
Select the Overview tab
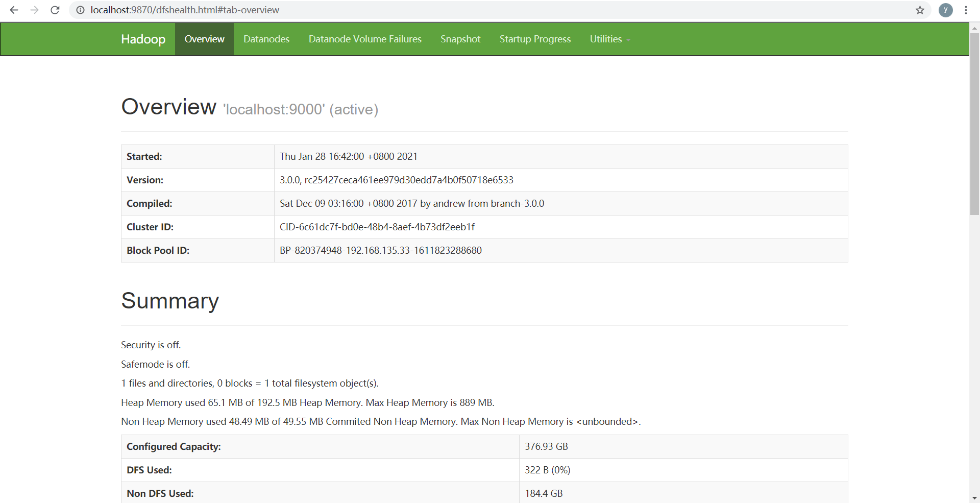click(x=204, y=39)
